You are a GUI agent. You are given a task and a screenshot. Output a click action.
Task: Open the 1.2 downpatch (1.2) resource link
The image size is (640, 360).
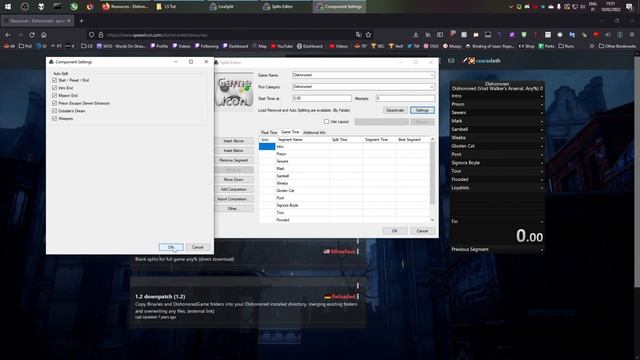(x=160, y=297)
